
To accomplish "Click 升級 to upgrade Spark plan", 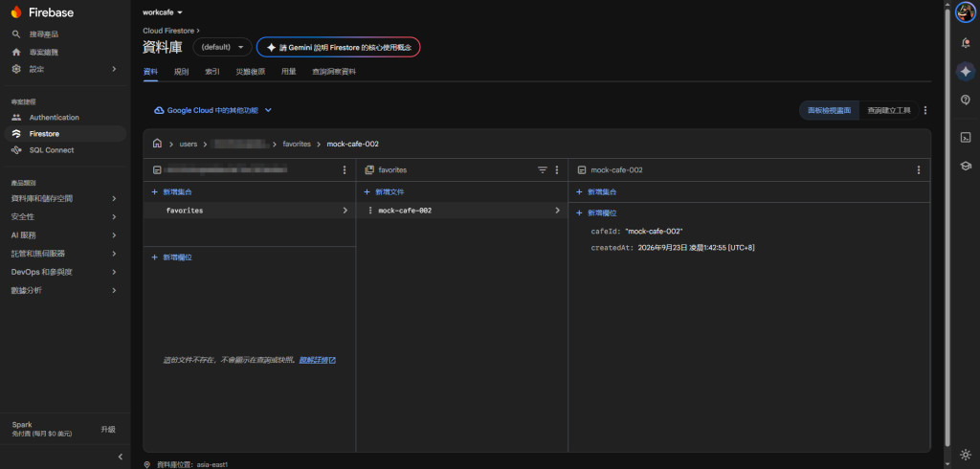I will pyautogui.click(x=108, y=430).
